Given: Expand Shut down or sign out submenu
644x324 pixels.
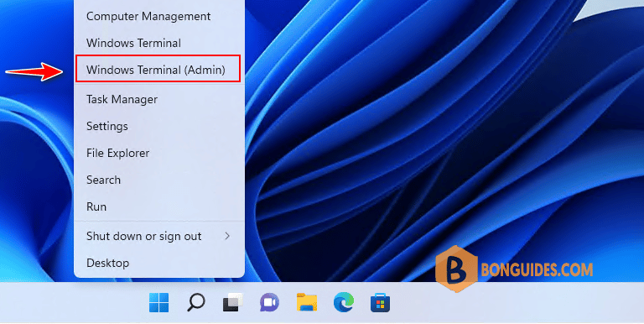Looking at the screenshot, I should coord(159,236).
